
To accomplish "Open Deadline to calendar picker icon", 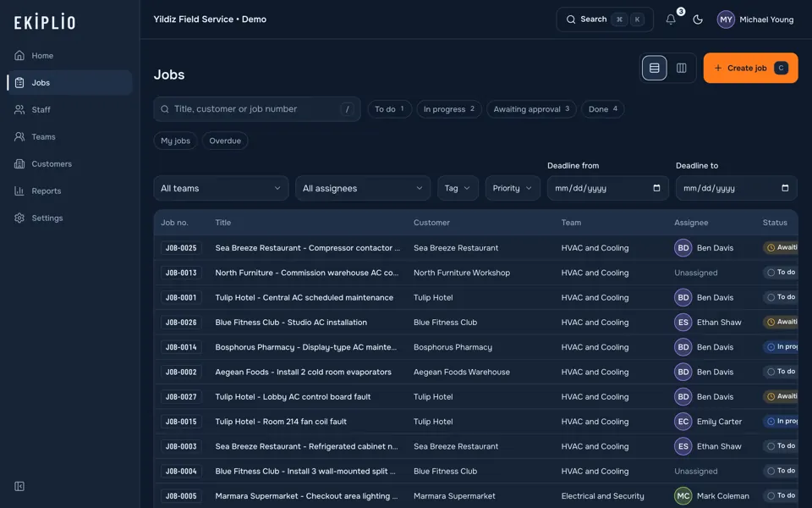I will (x=785, y=188).
